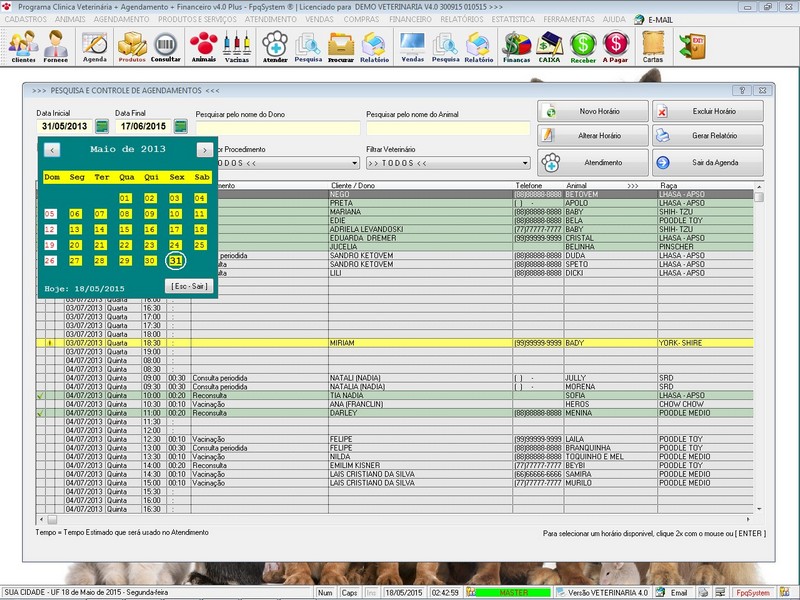Click the Atender paw icon

click(275, 46)
